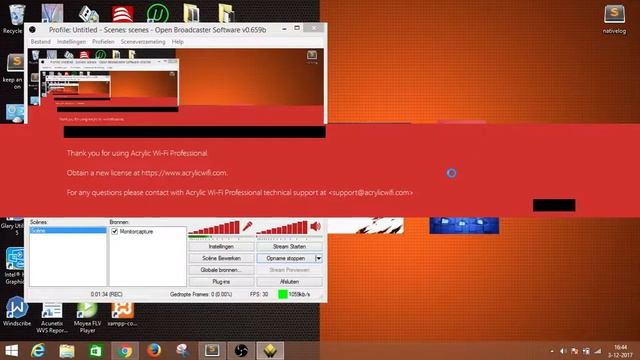Open File Explorer from the taskbar

pos(67,351)
